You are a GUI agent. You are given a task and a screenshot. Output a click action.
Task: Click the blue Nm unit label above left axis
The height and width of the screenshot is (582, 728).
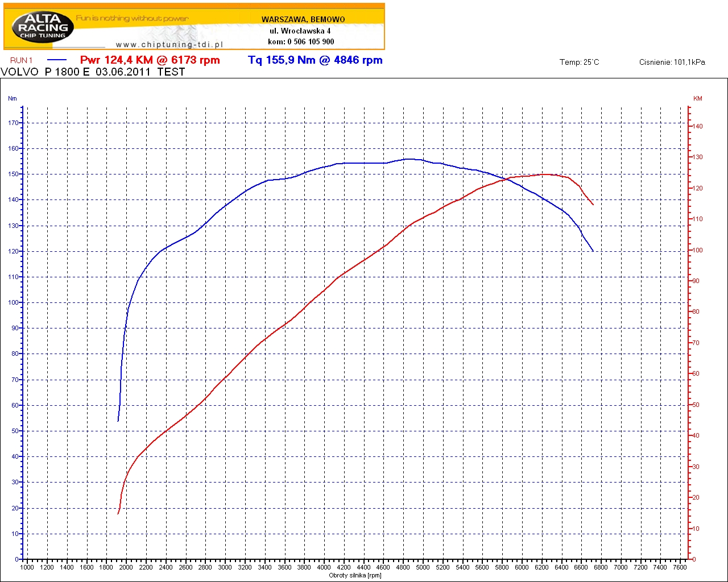click(x=13, y=98)
